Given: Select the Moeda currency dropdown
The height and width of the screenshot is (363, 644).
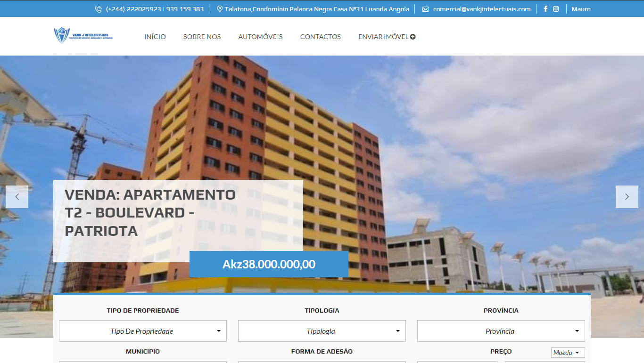Looking at the screenshot, I should (x=568, y=353).
